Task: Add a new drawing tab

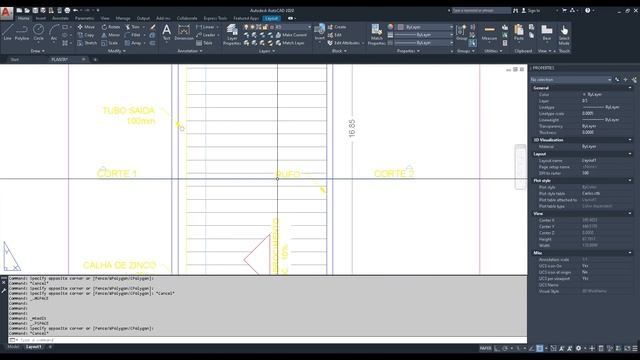Action: pos(95,60)
